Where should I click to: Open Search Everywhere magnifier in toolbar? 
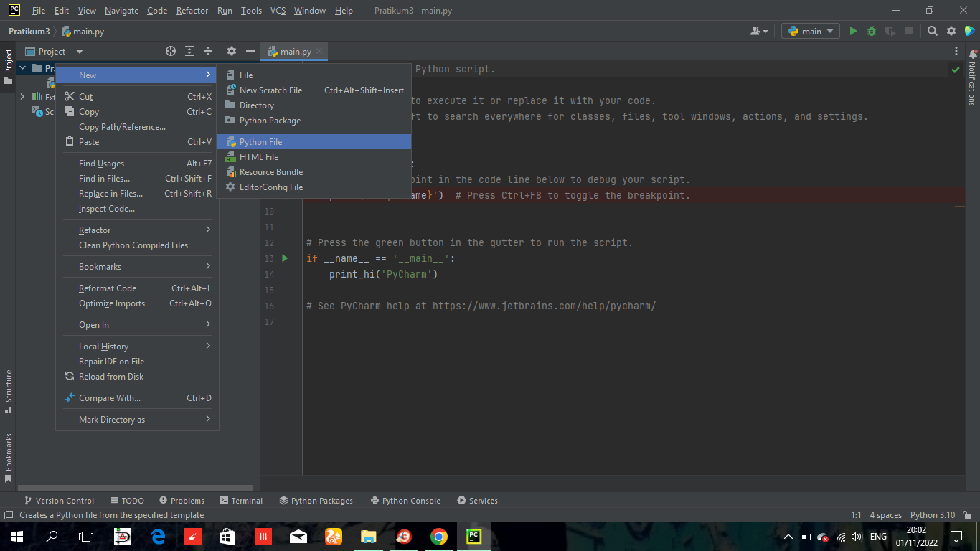pyautogui.click(x=933, y=31)
